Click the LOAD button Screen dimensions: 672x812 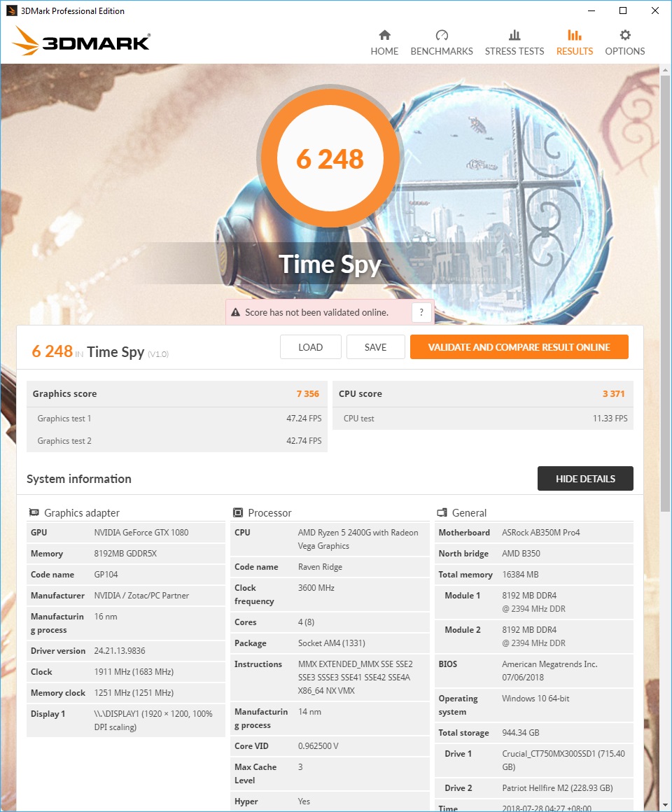pyautogui.click(x=311, y=347)
